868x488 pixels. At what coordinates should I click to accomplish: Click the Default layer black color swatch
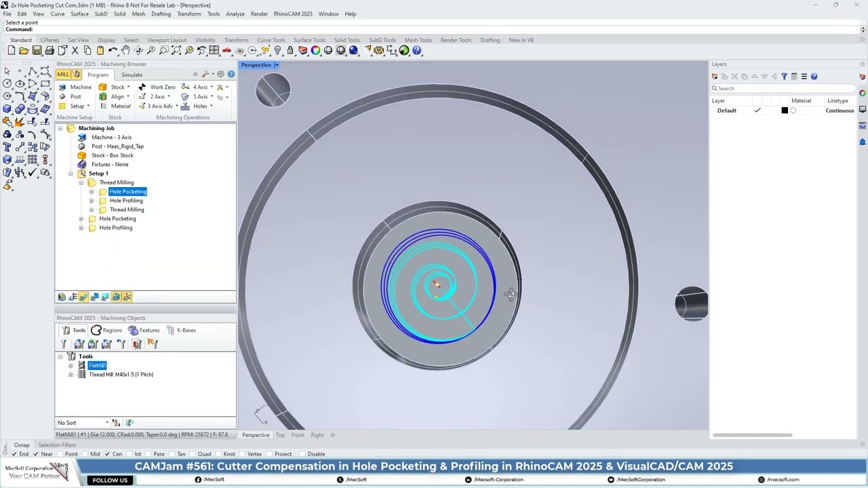[785, 110]
